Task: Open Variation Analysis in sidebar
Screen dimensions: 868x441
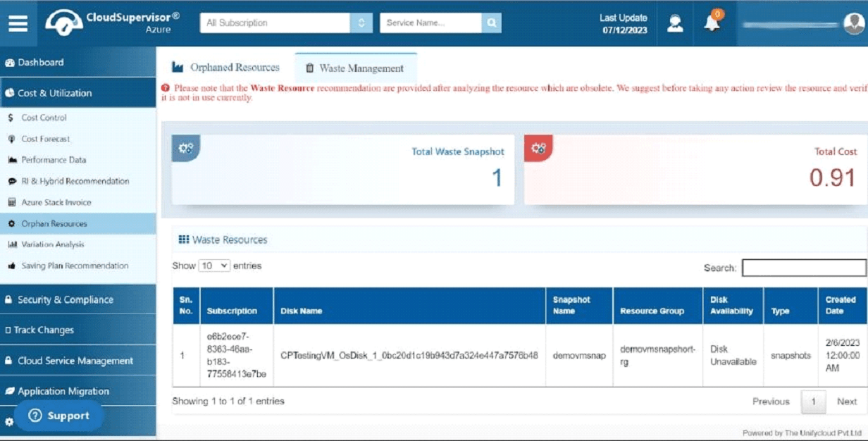Action: 78,244
